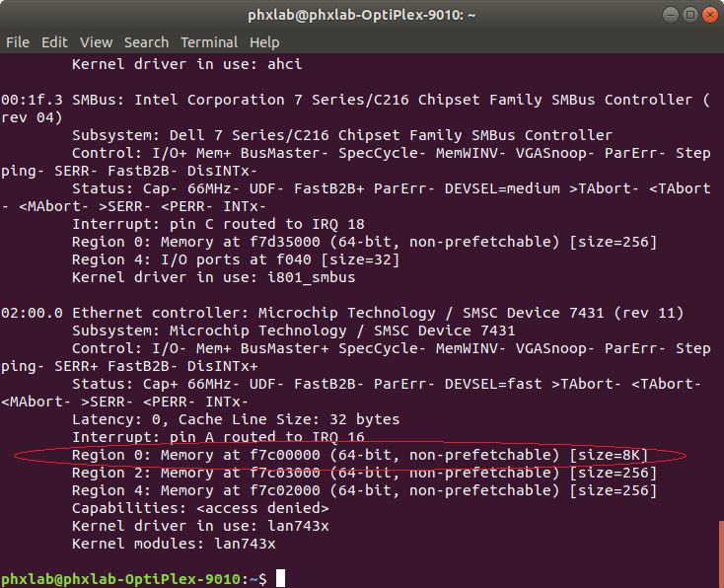Click the "Capabilities: <access denied>" line

pos(200,508)
